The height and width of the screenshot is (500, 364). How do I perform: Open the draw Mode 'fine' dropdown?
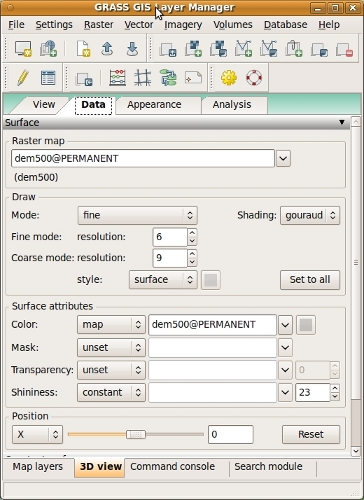click(x=137, y=215)
